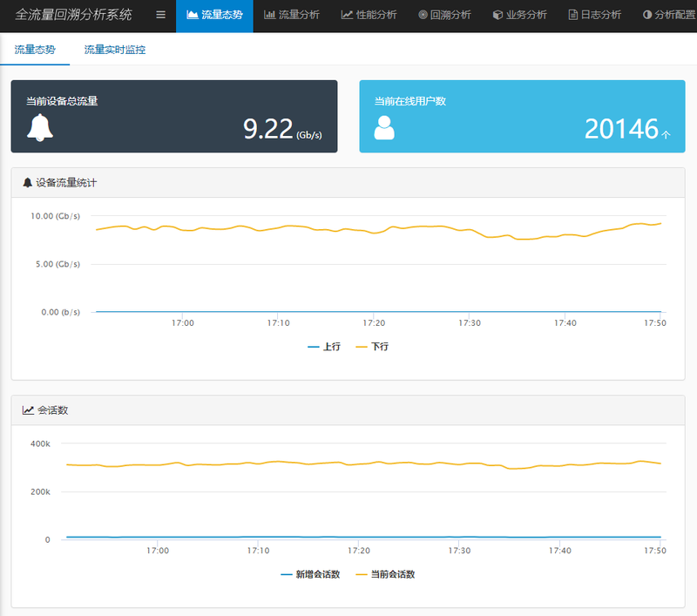Toggle the 当前会话数 legend series

point(385,575)
